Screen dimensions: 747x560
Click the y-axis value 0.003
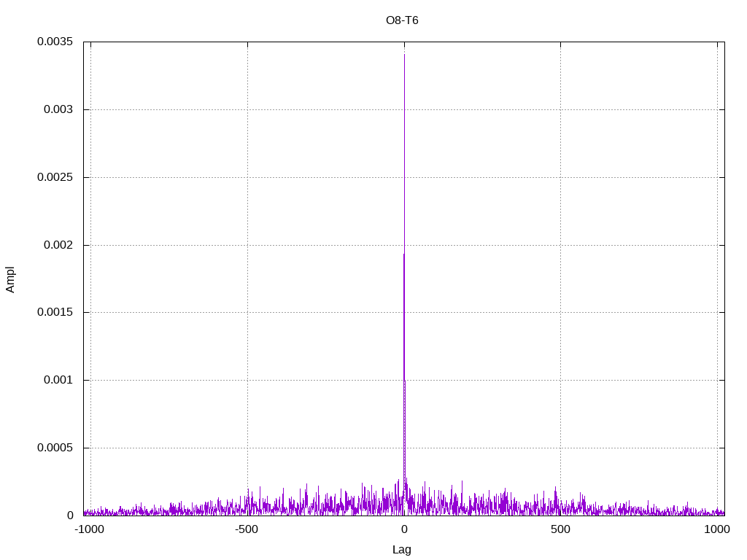58,109
